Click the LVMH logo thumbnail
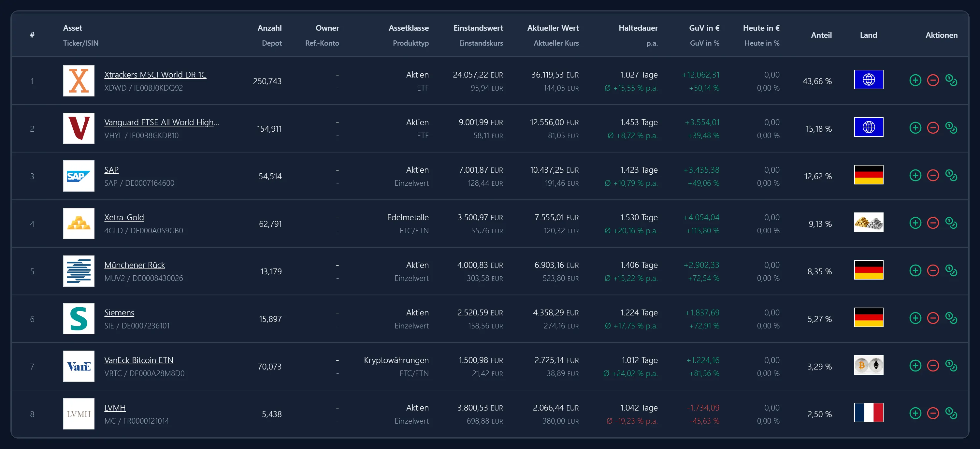 coord(79,413)
